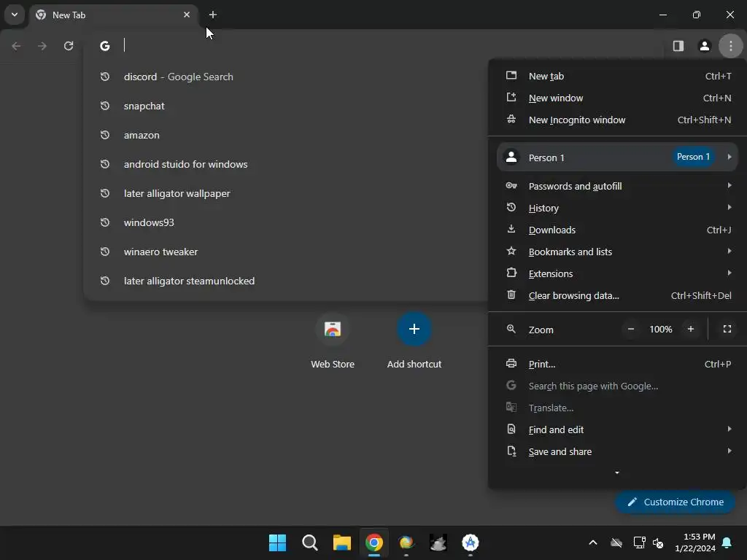
Task: Click the taskbar volume muted icon
Action: 658,542
